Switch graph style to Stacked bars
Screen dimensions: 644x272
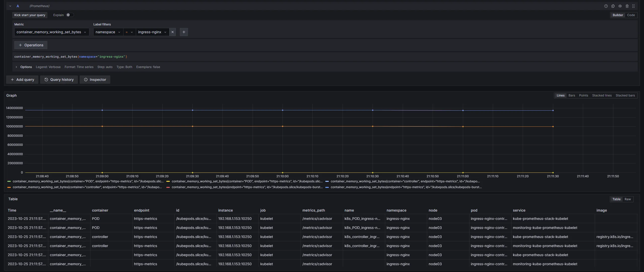(625, 95)
